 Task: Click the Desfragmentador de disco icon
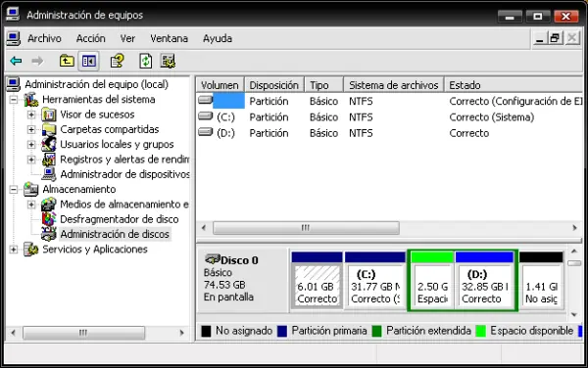click(x=49, y=219)
